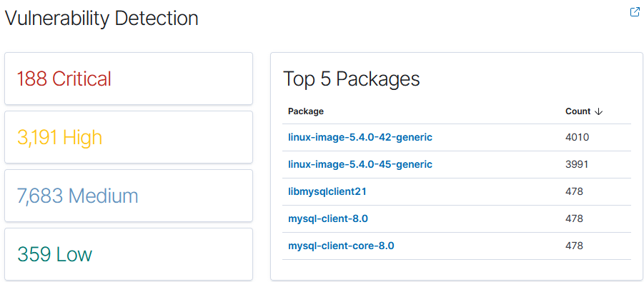Image resolution: width=644 pixels, height=282 pixels.
Task: Click the 359 Low vulnerabilities card
Action: [x=129, y=254]
